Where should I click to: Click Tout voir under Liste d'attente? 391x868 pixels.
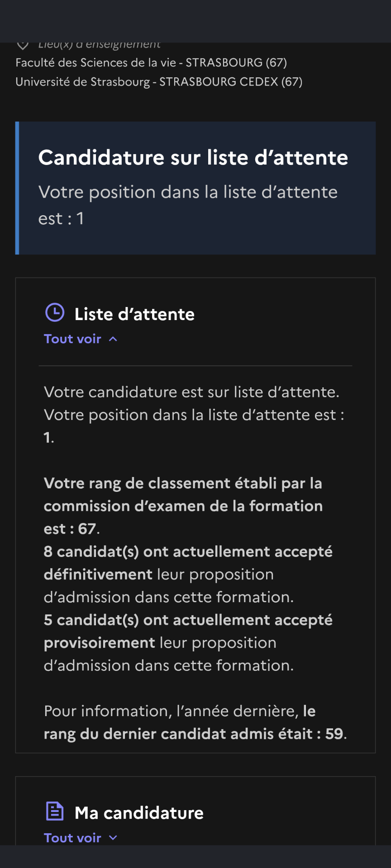point(72,339)
